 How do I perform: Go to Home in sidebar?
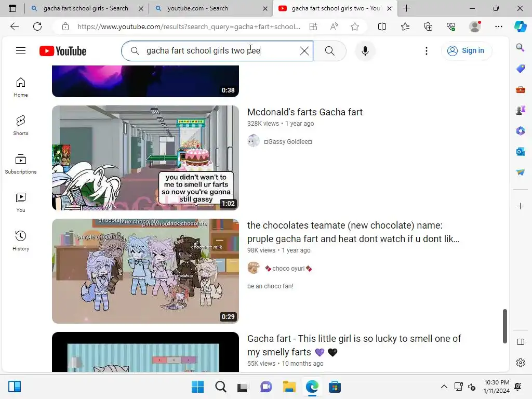[x=21, y=87]
